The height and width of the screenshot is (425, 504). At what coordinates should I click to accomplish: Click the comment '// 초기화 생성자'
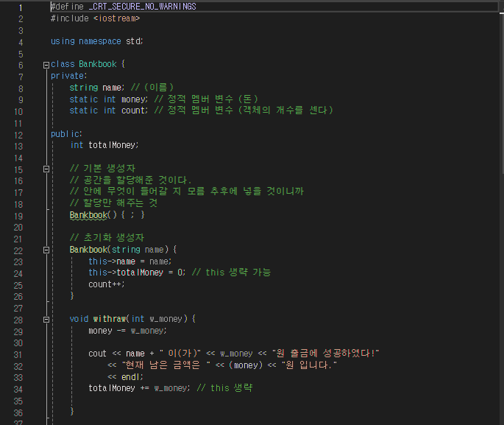click(107, 238)
